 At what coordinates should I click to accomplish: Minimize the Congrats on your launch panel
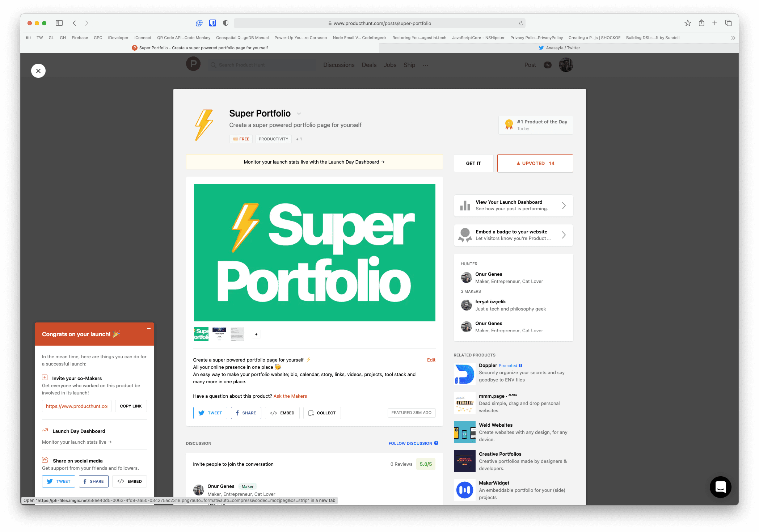tap(148, 329)
